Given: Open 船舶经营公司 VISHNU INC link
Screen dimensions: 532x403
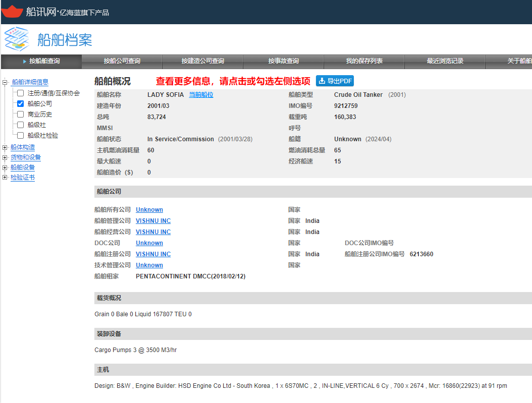Looking at the screenshot, I should tap(153, 232).
